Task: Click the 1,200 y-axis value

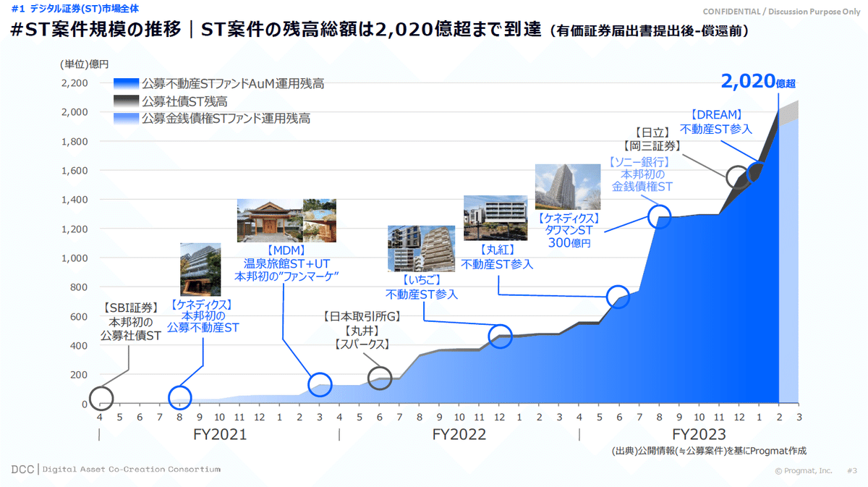Action: (75, 229)
